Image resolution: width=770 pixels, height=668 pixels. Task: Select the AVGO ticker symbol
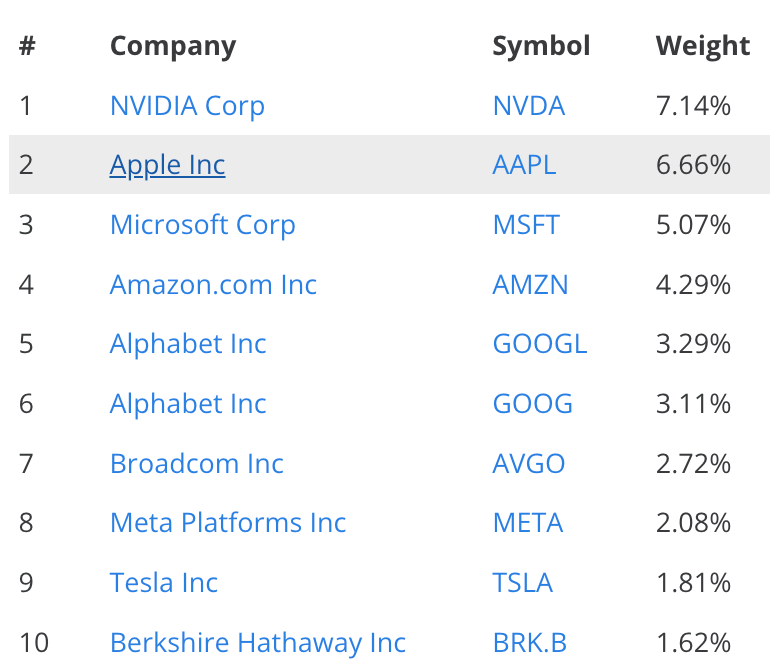coord(528,464)
